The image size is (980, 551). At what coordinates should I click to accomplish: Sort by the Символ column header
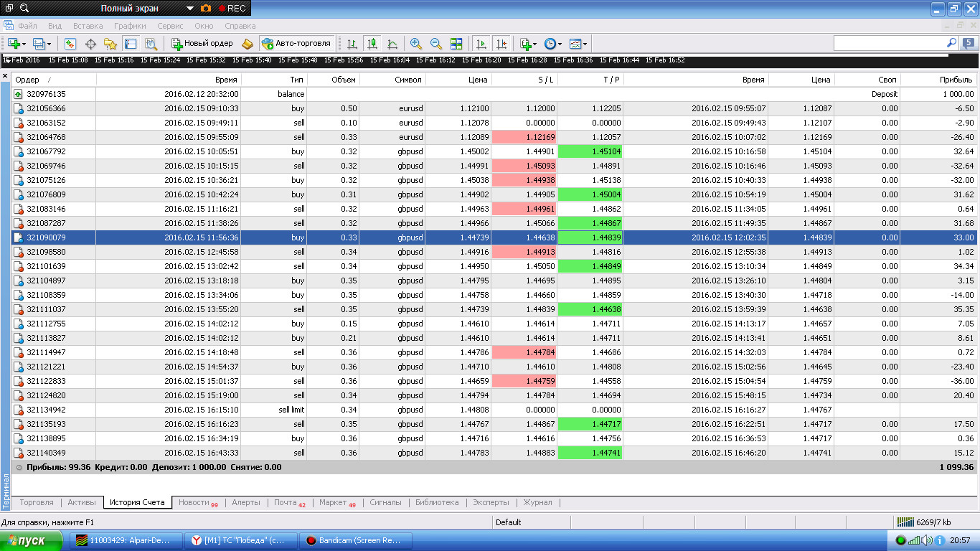(x=392, y=80)
